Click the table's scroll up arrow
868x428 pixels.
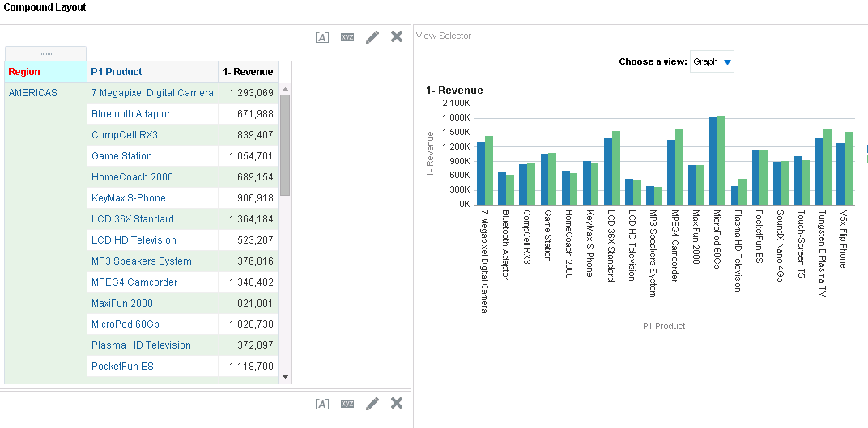click(284, 87)
